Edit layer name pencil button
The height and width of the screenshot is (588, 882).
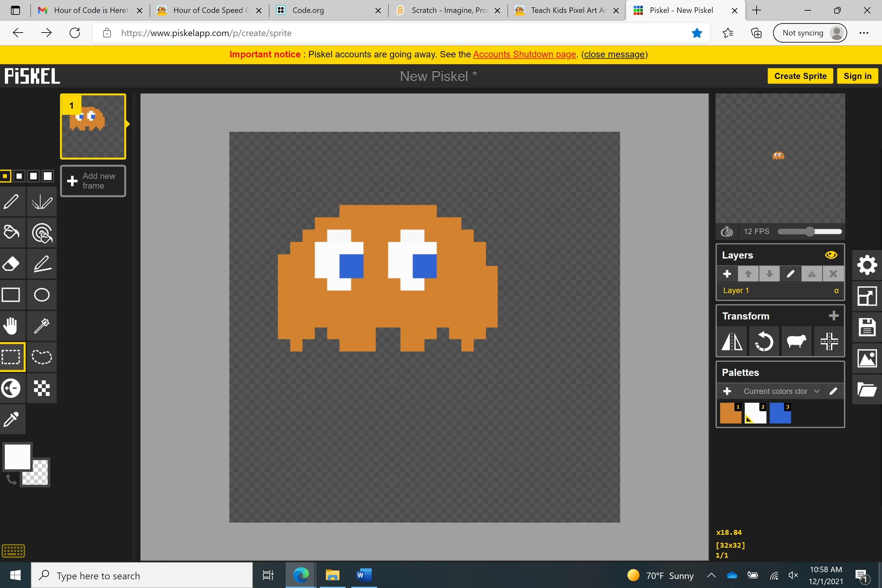click(790, 274)
